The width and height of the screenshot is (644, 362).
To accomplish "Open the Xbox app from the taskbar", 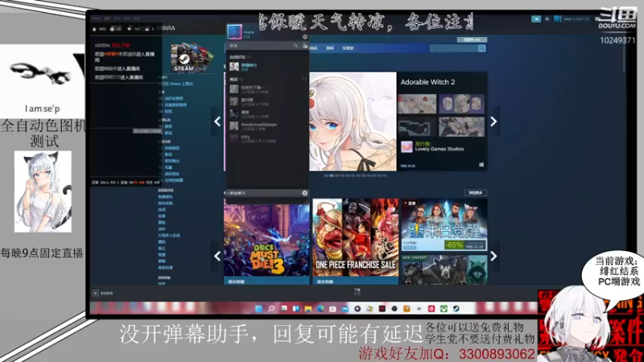I will [x=444, y=309].
